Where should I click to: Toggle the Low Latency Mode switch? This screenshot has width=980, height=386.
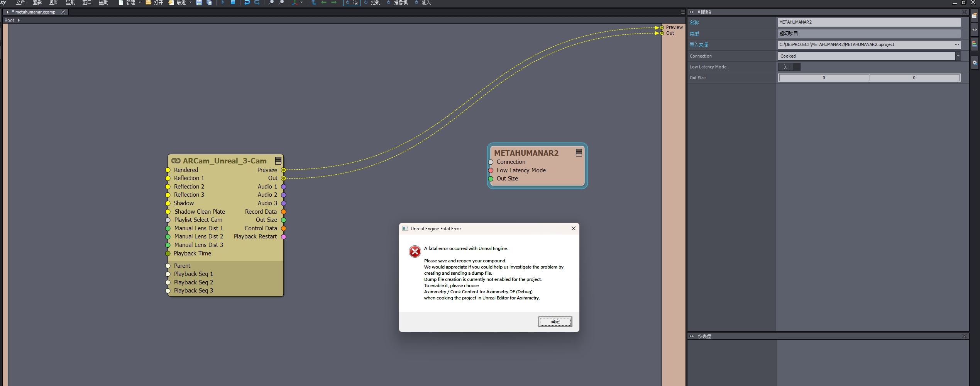(789, 67)
